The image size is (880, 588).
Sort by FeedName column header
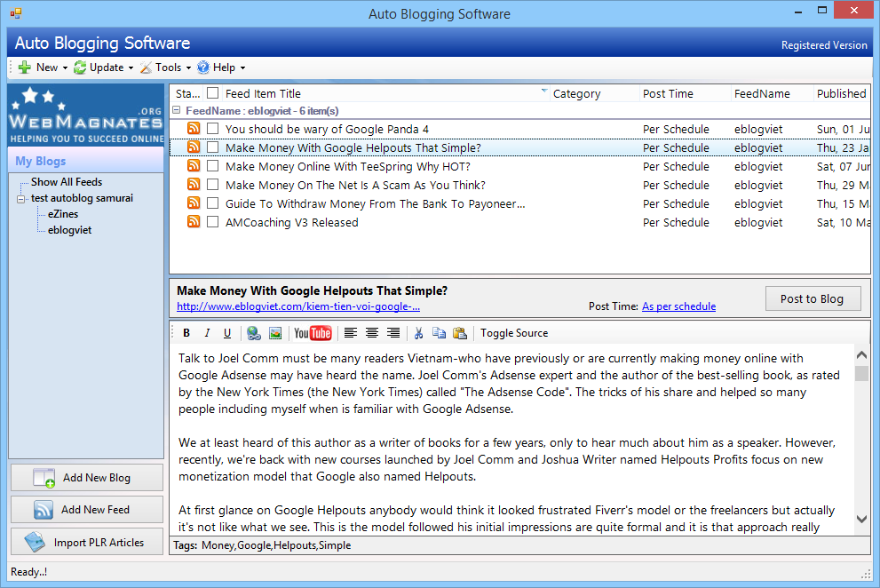772,94
